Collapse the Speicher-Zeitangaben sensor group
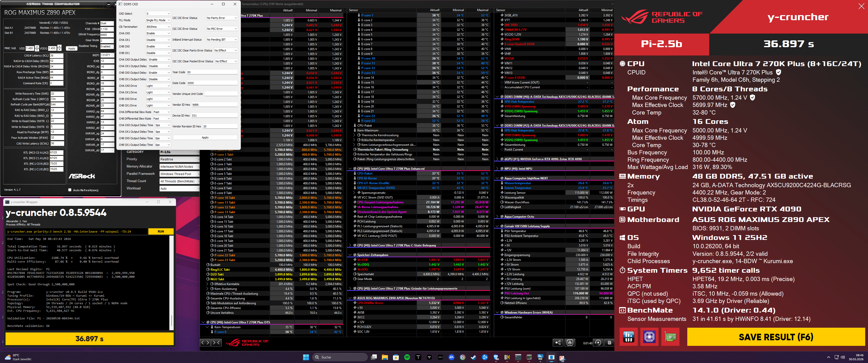 click(x=350, y=255)
